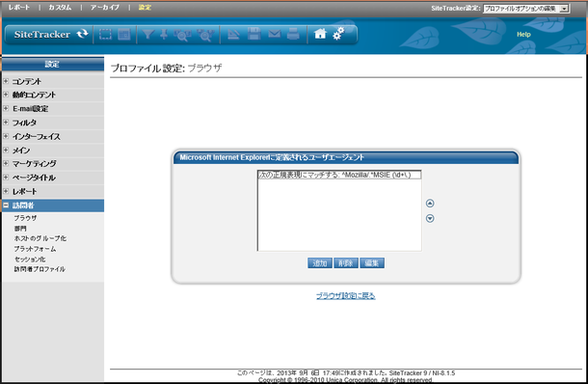
Task: Click the floppy disk save icon
Action: tap(254, 34)
